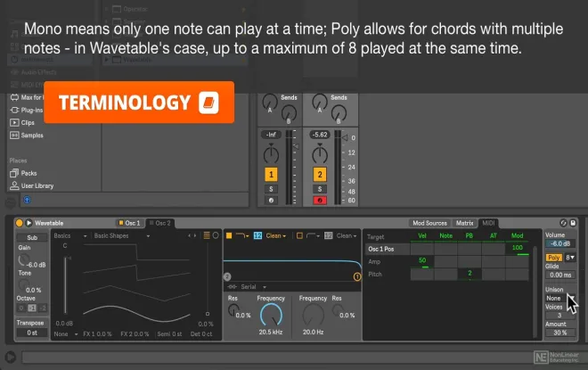Click track 2 Send B knob
Screen dimensions: 588x370
339,114
